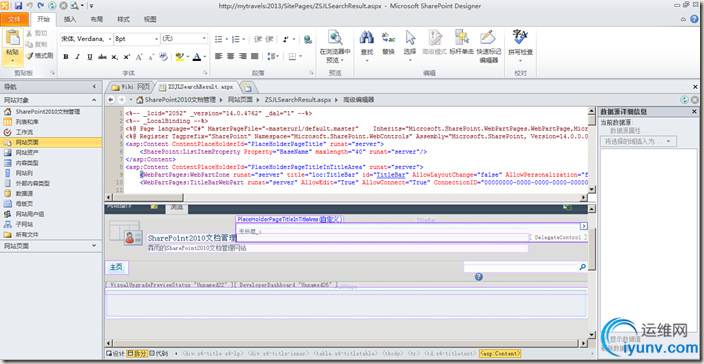Click the hyperlink globe icon
The width and height of the screenshot is (704, 364).
point(308,39)
